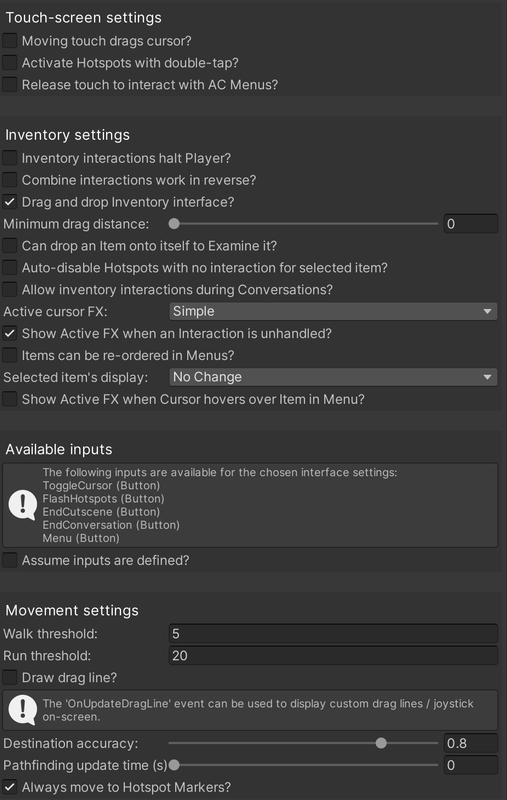Click the Destination accuracy slider handle
This screenshot has width=507, height=800.
tap(381, 743)
